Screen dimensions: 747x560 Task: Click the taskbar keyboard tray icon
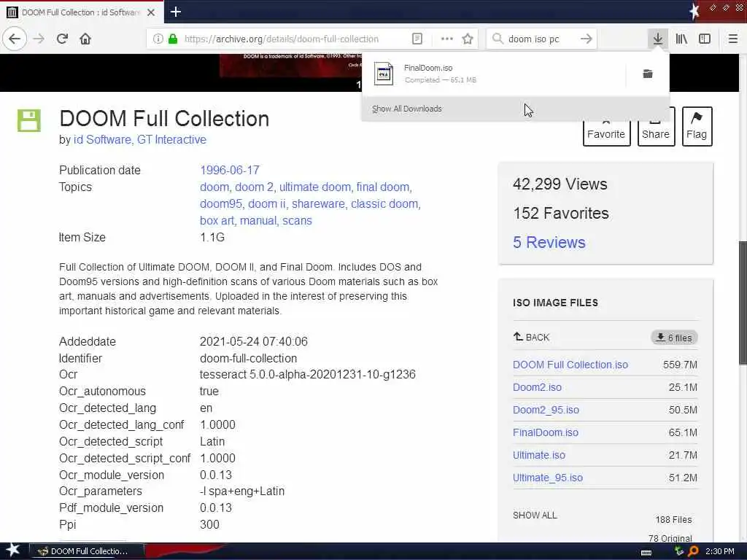pos(646,552)
